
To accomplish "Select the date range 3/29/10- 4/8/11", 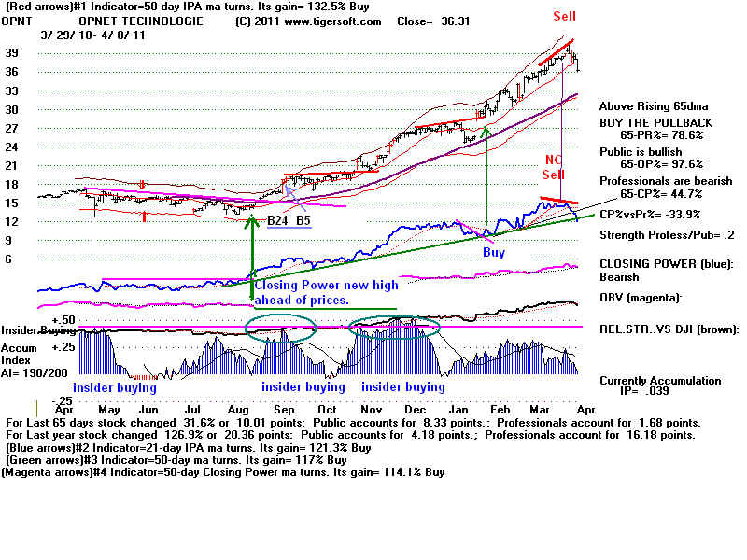I will (92, 35).
